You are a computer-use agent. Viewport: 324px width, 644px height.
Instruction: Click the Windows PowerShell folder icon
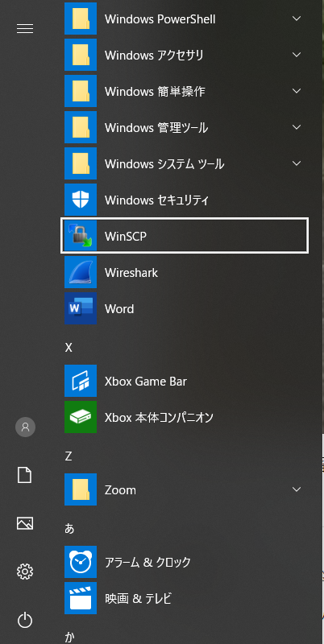[x=81, y=19]
